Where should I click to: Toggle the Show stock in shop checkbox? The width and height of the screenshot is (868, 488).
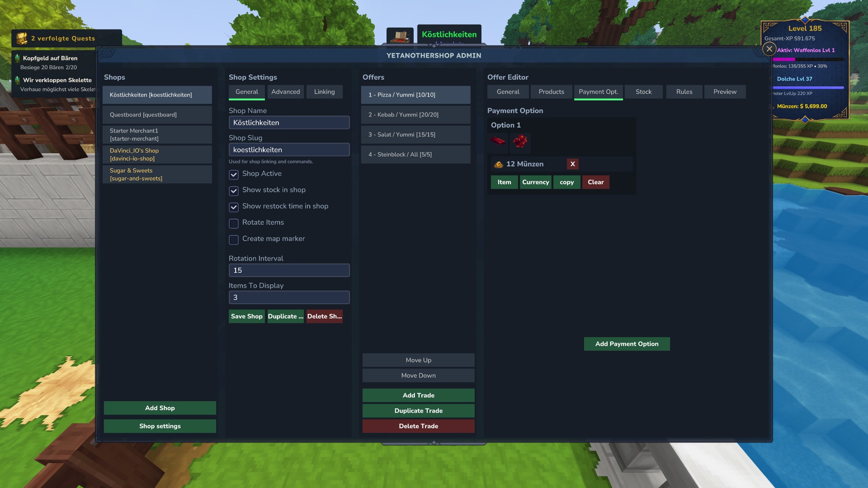(x=234, y=191)
